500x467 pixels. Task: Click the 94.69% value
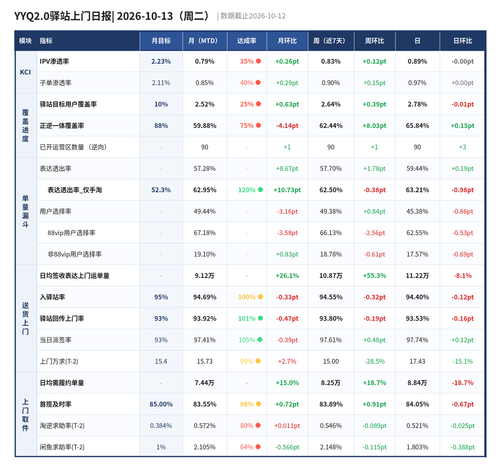[x=205, y=297]
